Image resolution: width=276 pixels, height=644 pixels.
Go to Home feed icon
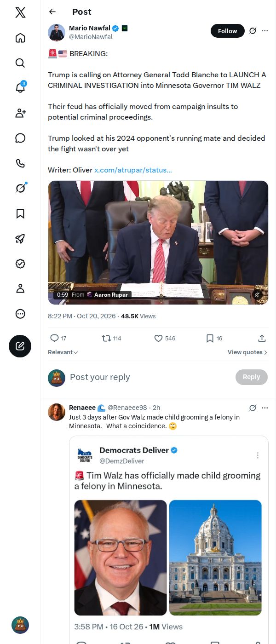[x=20, y=38]
